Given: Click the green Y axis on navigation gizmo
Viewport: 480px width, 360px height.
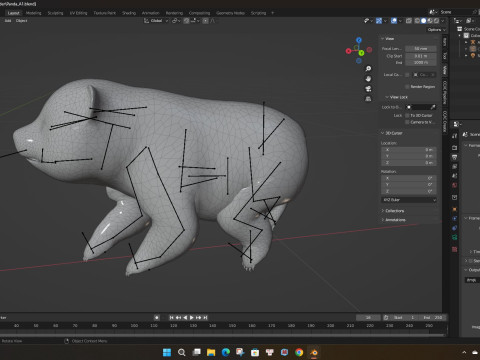Looking at the screenshot, I should point(361,53).
